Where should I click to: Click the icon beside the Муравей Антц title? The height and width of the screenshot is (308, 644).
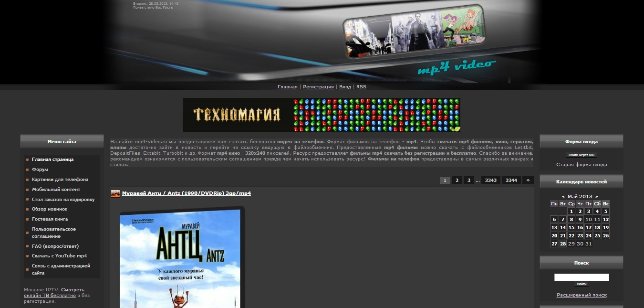pos(115,193)
